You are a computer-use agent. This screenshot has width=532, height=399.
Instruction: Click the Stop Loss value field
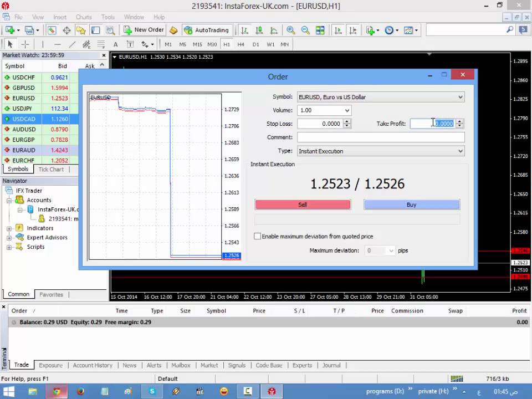click(320, 124)
